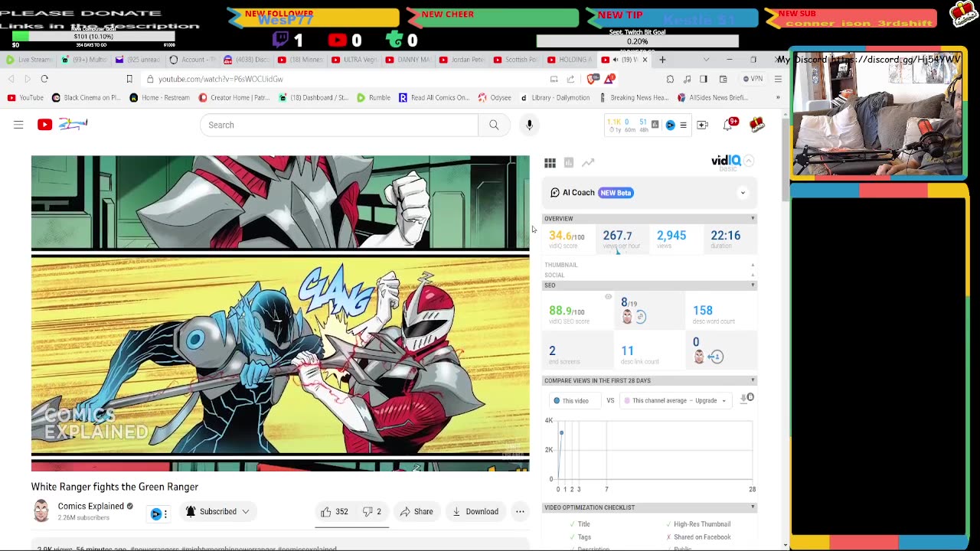This screenshot has width=980, height=551.
Task: Click the data point on views chart
Action: [561, 433]
